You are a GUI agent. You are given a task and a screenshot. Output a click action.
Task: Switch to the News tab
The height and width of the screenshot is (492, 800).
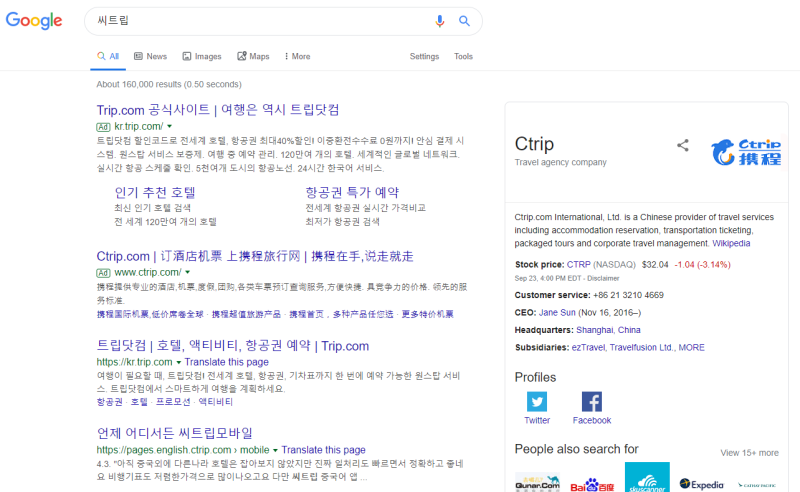click(x=151, y=56)
